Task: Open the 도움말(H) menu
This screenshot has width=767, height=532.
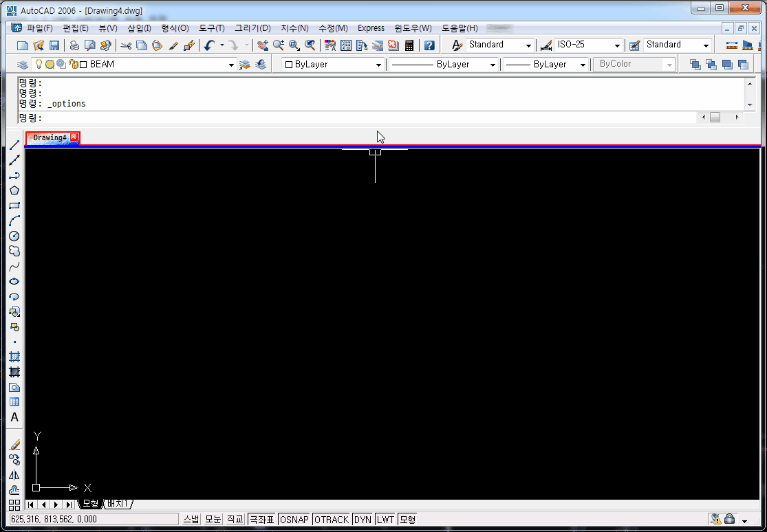Action: coord(460,28)
